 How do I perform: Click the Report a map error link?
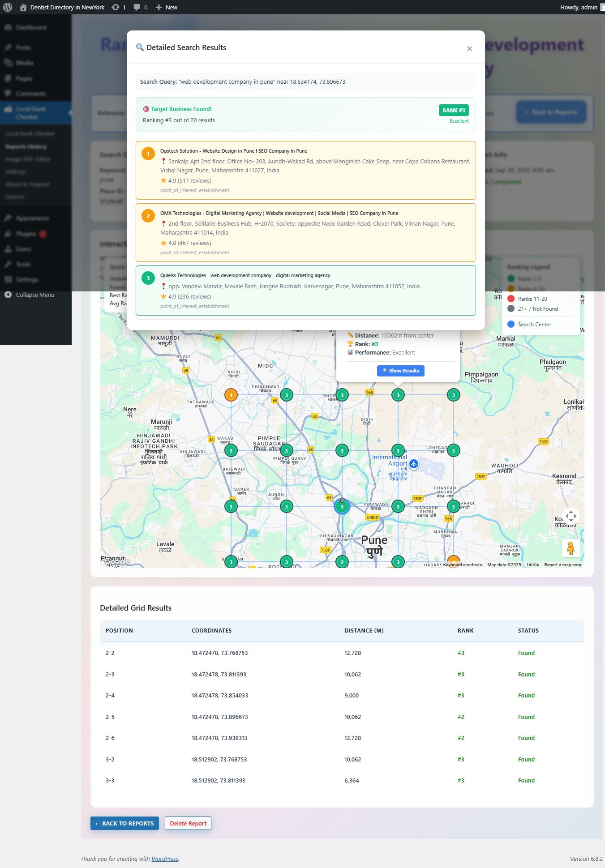coord(562,564)
